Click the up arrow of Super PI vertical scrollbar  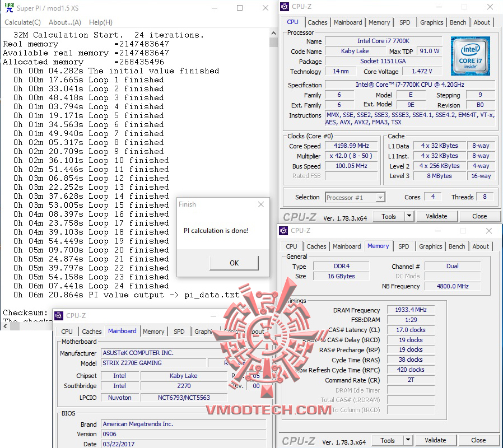coord(273,33)
